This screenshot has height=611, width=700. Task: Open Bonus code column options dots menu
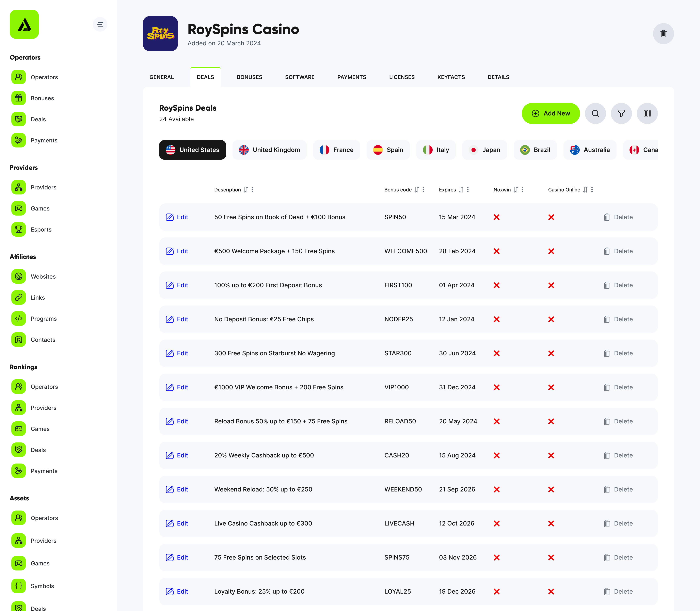(423, 190)
